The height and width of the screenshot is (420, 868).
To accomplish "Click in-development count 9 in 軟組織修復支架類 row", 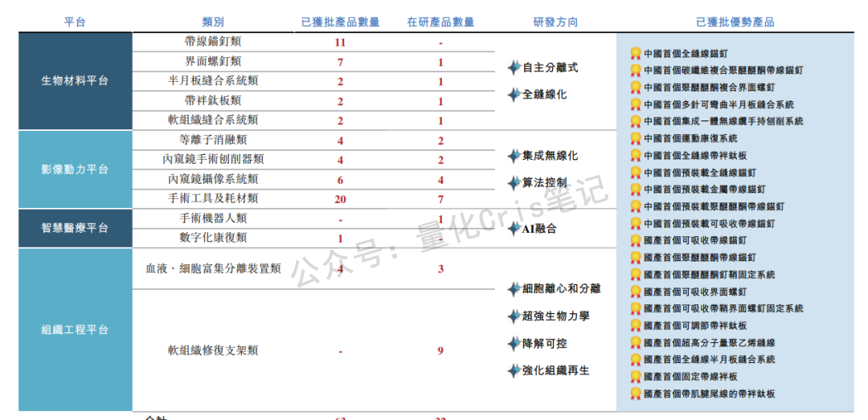I will [440, 351].
